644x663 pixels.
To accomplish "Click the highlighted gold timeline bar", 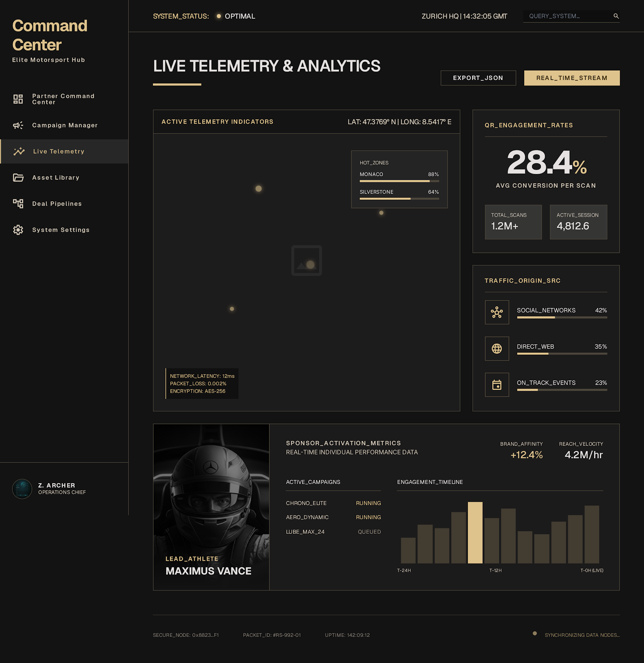I will pyautogui.click(x=475, y=532).
